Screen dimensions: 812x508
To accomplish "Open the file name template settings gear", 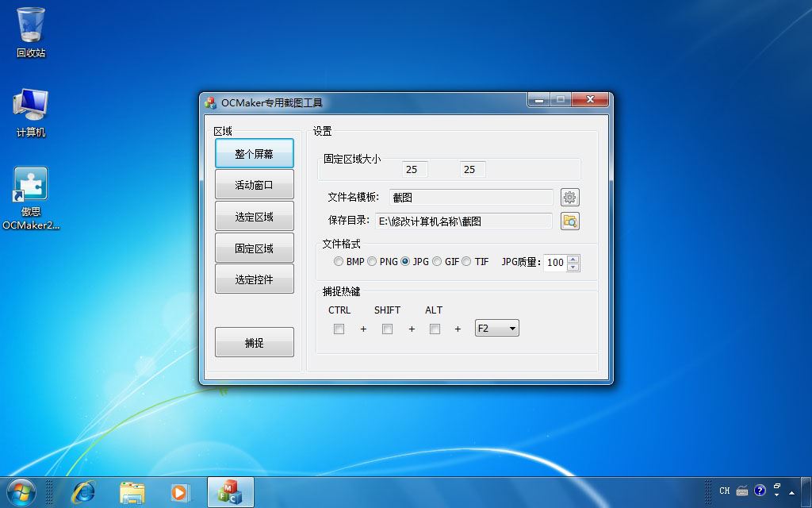I will tap(569, 198).
